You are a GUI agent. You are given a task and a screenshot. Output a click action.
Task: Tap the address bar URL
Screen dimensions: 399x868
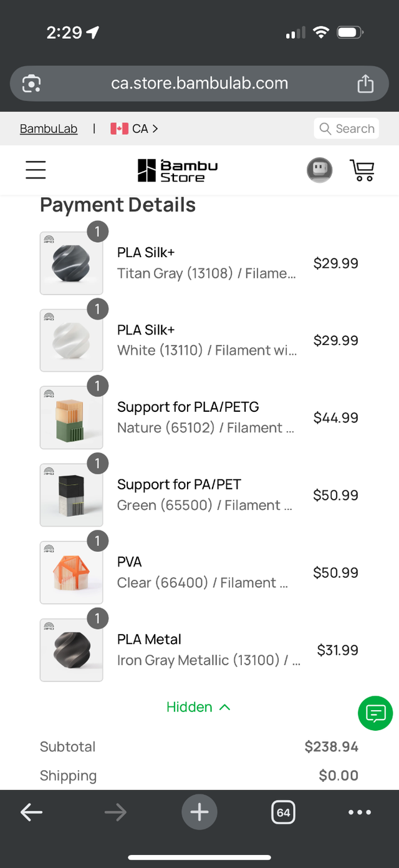point(199,83)
